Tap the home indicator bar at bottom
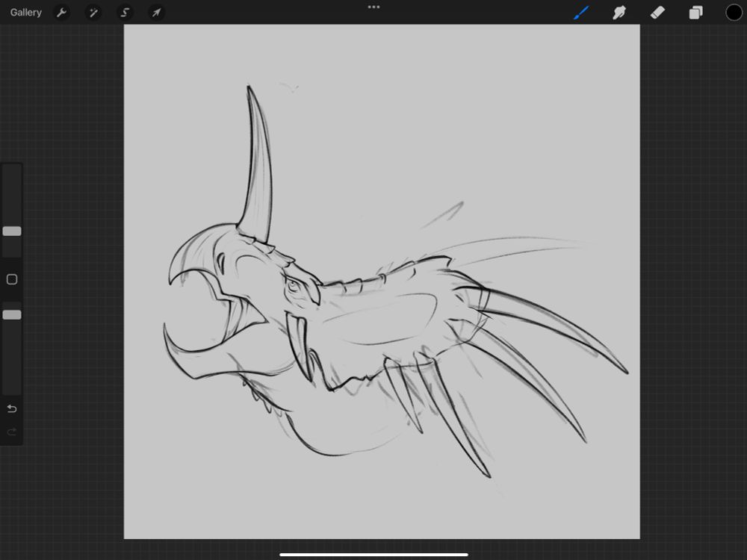The width and height of the screenshot is (747, 560). 374,555
